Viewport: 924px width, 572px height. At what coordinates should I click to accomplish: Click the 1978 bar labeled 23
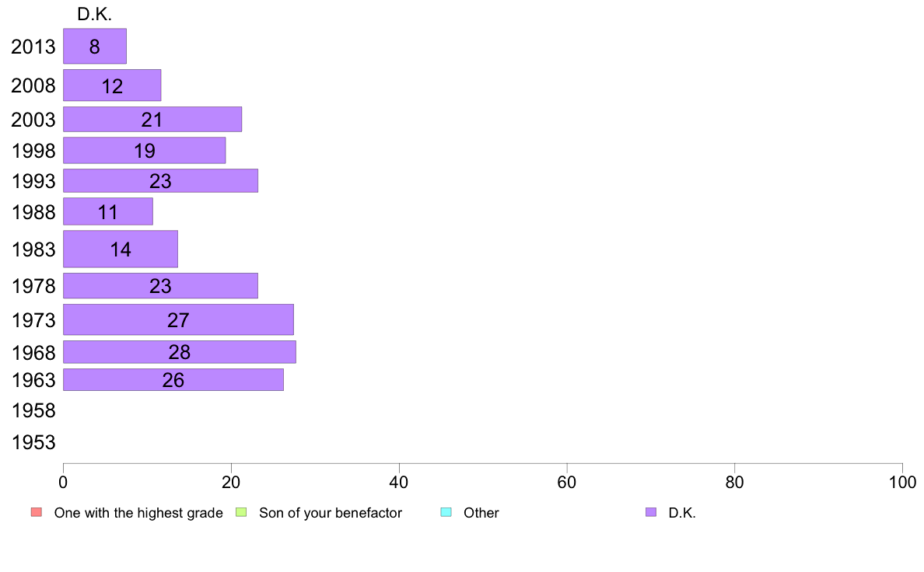160,286
